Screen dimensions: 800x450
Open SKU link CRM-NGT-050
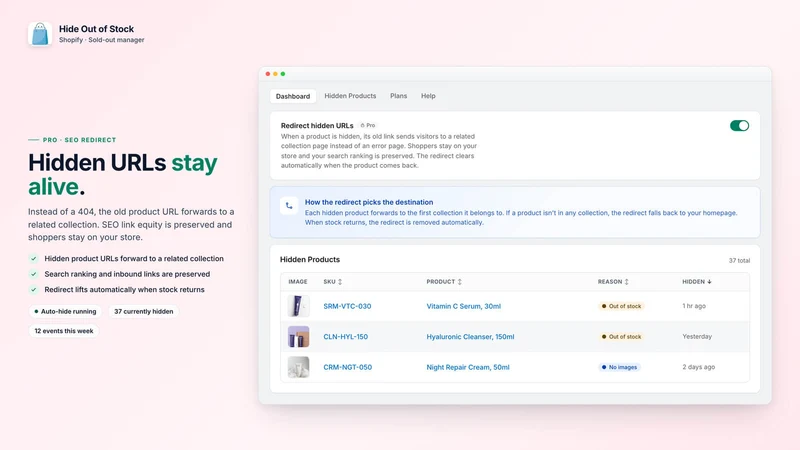click(x=347, y=367)
